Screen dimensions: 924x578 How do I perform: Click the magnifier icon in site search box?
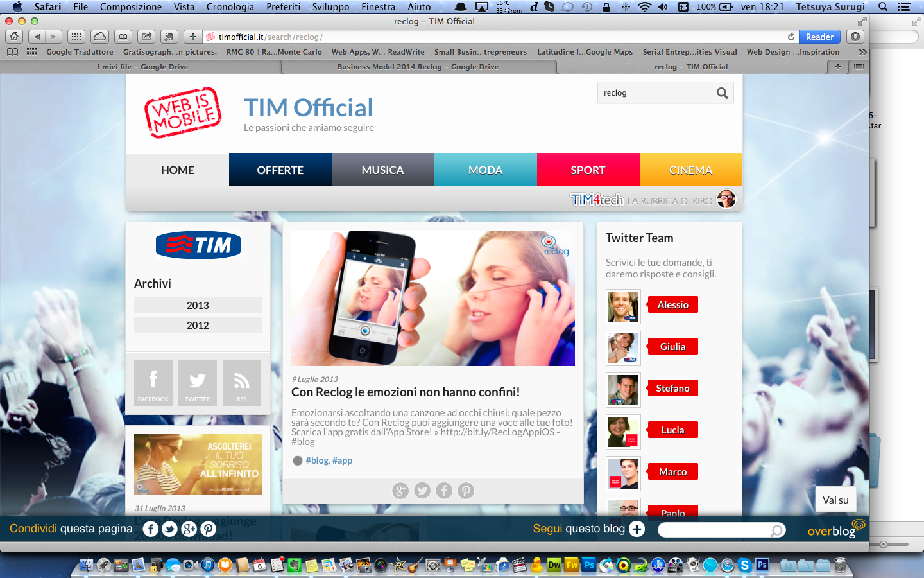point(722,93)
